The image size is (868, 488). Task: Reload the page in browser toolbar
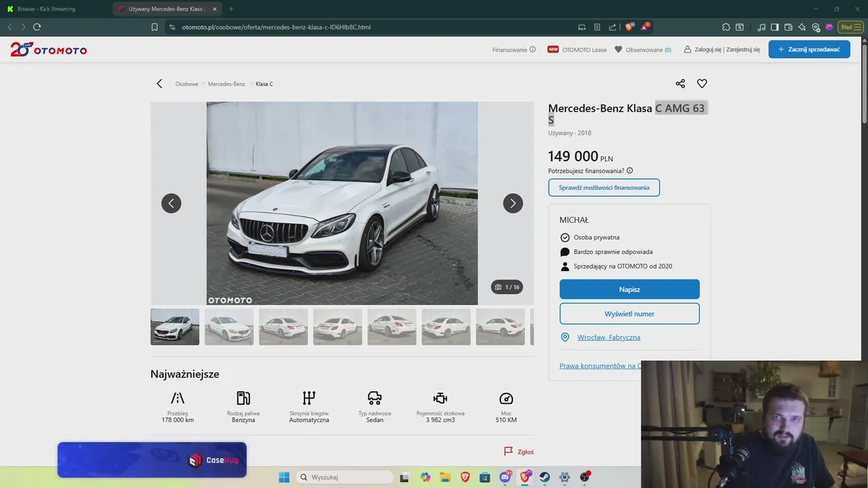tap(37, 27)
